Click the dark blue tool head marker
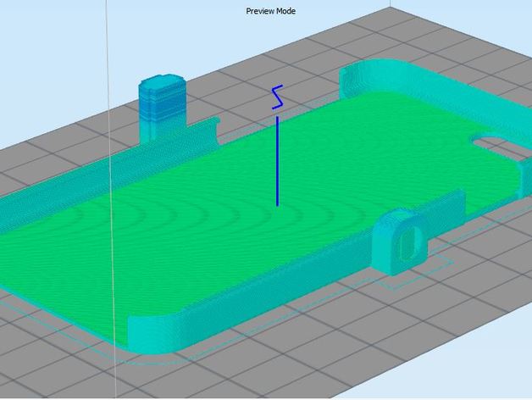This screenshot has width=532, height=400. click(277, 145)
